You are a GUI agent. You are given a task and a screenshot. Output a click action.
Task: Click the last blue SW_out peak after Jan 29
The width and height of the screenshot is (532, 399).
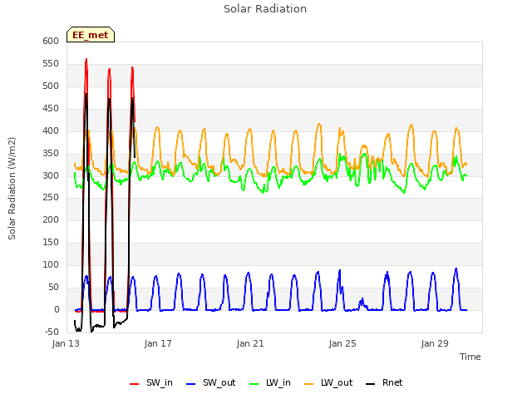click(x=456, y=269)
